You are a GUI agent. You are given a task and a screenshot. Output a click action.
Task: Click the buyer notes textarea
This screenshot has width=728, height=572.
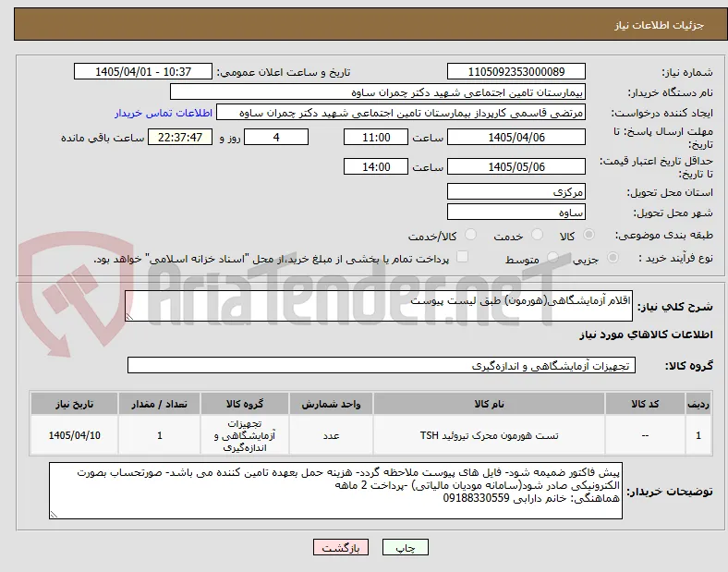(x=335, y=491)
